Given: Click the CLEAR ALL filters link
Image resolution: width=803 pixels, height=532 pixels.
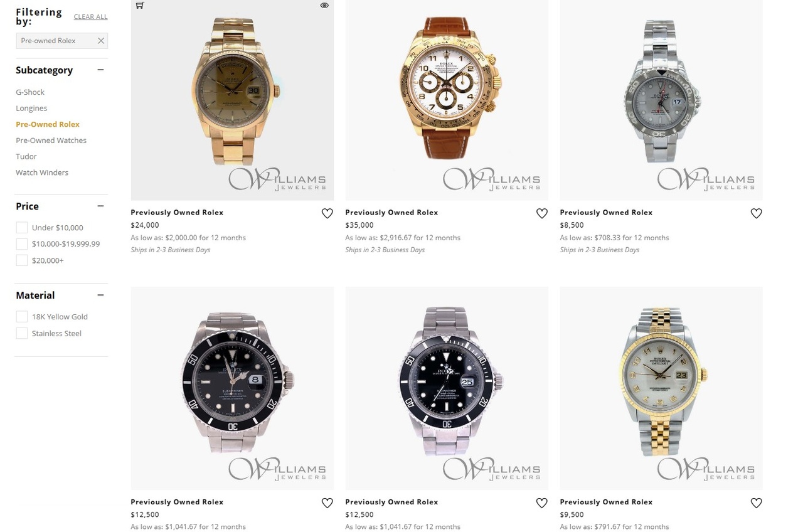Looking at the screenshot, I should tap(91, 17).
